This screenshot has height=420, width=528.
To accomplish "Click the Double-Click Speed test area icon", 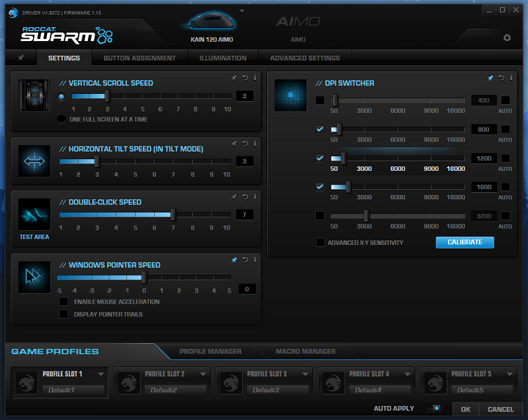I will 34,213.
